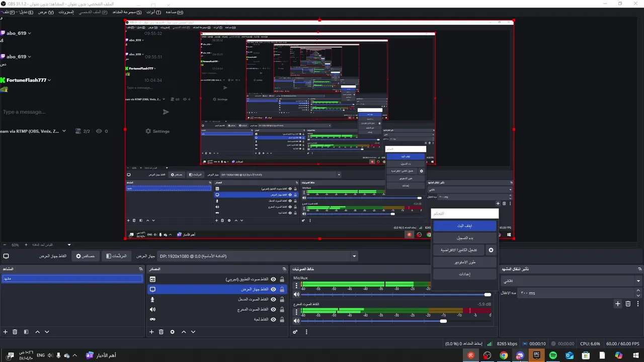This screenshot has width=644, height=362.
Task: Open output audio capture three-dot options
Action: pos(296,312)
